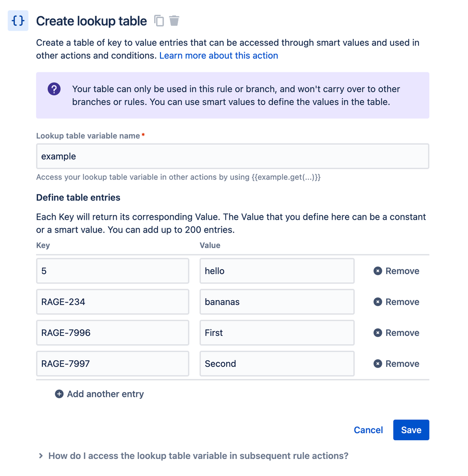Click the value field containing Second
This screenshot has height=476, width=468.
tap(277, 364)
